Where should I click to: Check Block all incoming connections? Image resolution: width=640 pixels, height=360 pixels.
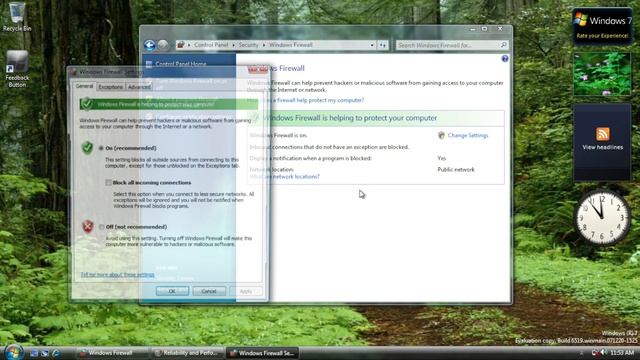point(108,182)
